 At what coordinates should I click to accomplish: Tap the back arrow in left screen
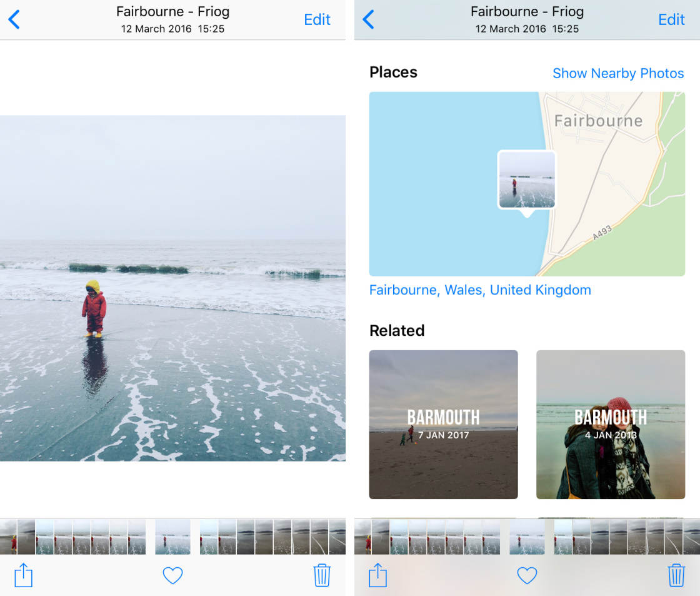click(x=14, y=19)
